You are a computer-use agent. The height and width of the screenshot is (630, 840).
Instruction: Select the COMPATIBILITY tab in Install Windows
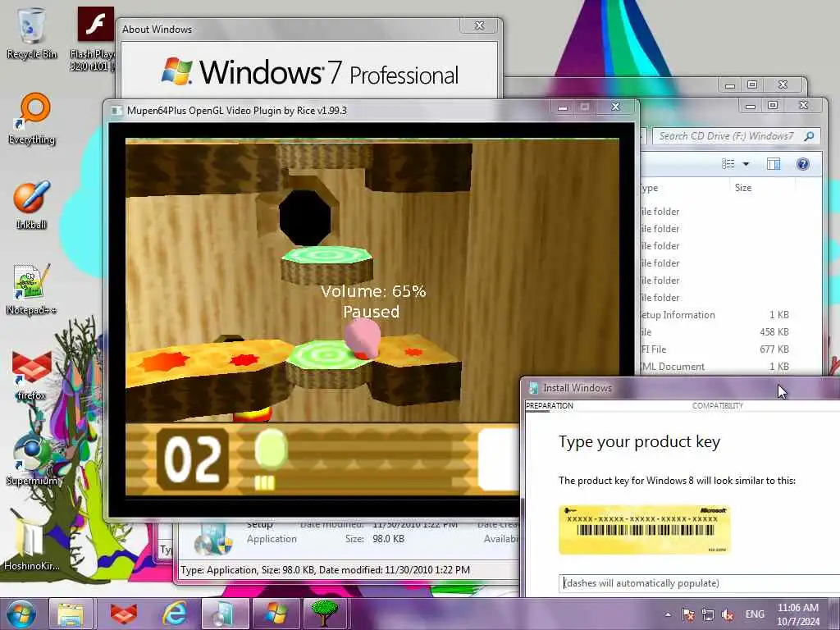coord(717,405)
